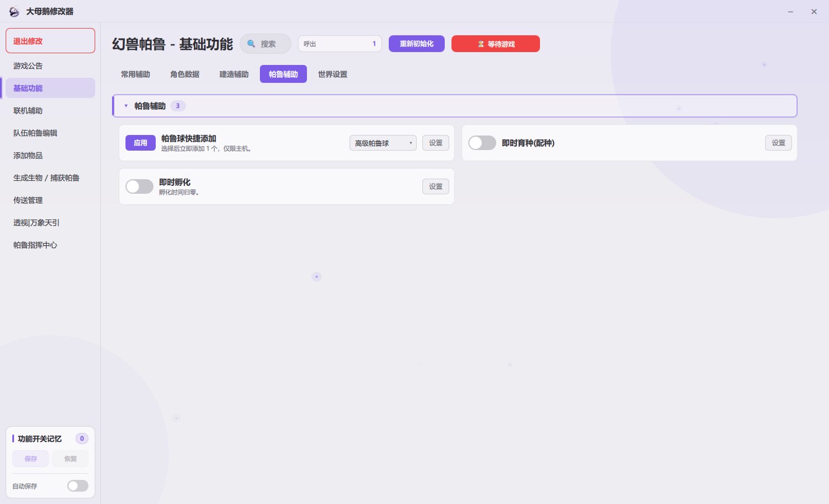Open the 世界设置 tab
The image size is (829, 504).
tap(333, 74)
